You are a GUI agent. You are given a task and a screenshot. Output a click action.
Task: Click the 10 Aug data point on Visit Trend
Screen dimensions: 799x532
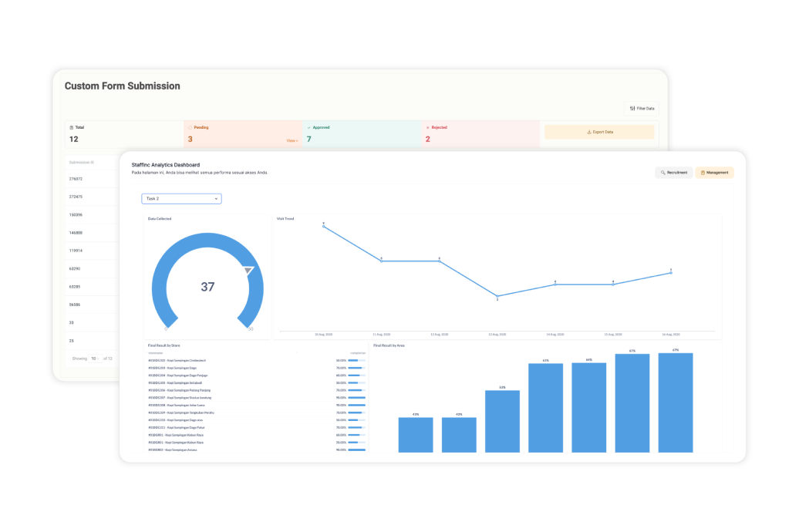pyautogui.click(x=324, y=226)
